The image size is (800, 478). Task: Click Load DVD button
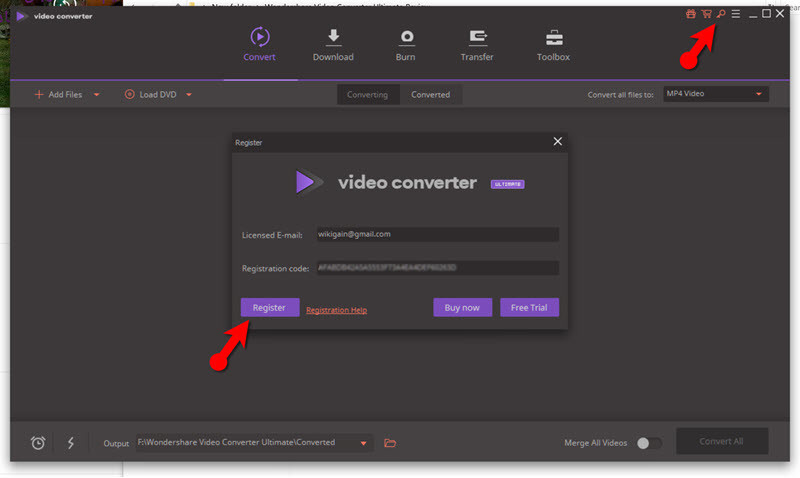[151, 94]
